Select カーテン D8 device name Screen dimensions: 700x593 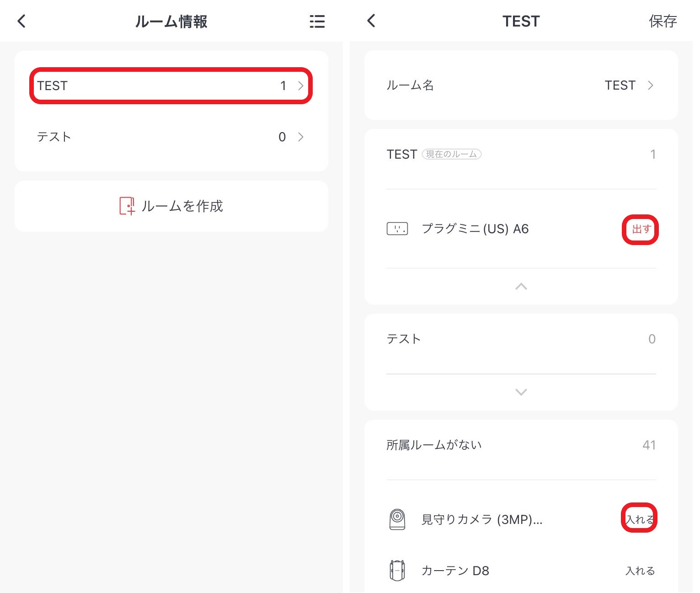pos(455,571)
